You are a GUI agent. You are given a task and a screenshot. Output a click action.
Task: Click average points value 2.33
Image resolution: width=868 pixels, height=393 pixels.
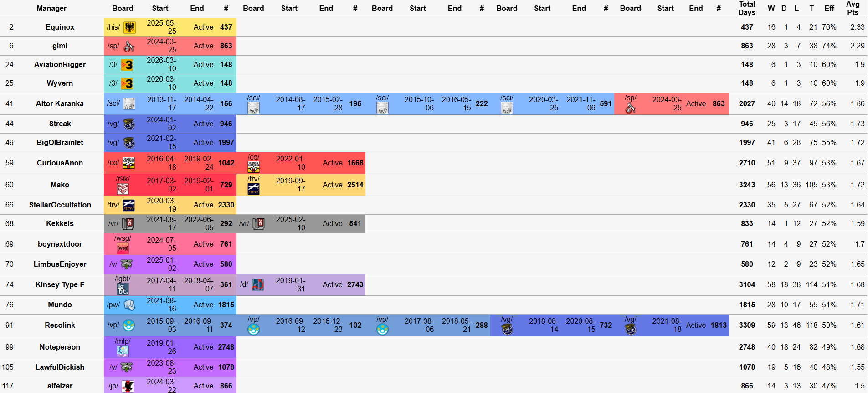click(x=858, y=27)
